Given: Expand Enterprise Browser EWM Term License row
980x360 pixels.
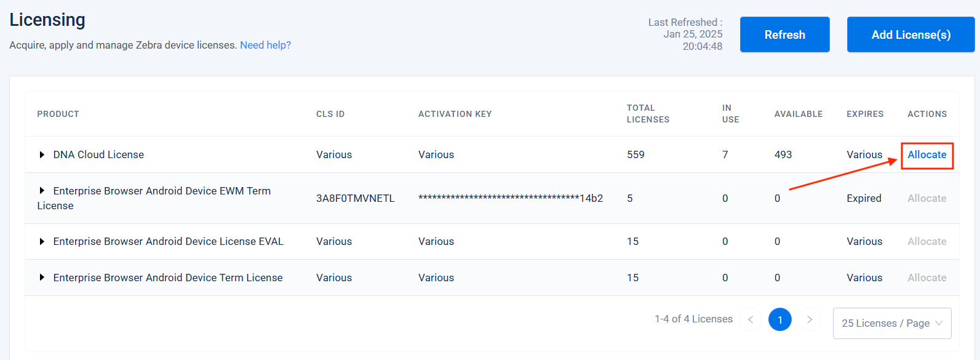Looking at the screenshot, I should 42,191.
